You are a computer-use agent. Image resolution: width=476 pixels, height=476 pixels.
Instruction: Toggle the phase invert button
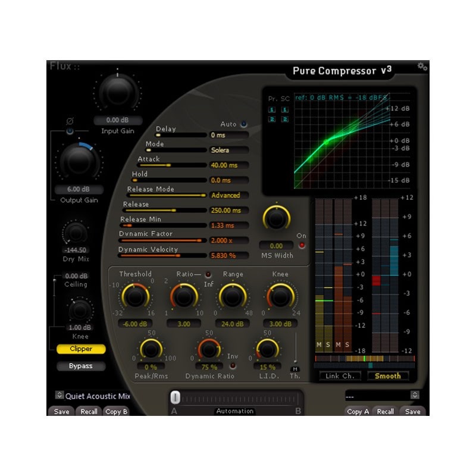coord(70,131)
